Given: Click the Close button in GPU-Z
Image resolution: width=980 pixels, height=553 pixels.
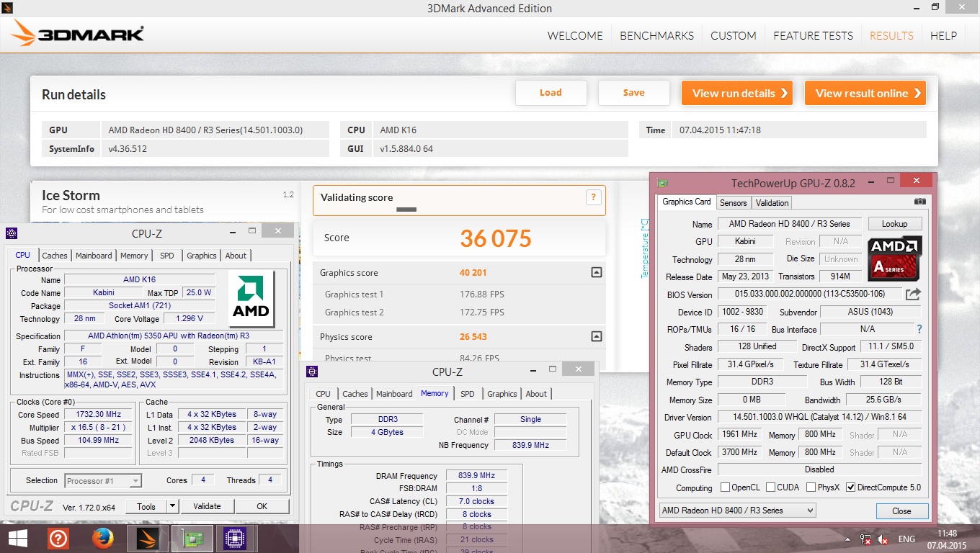Looking at the screenshot, I should [x=901, y=511].
